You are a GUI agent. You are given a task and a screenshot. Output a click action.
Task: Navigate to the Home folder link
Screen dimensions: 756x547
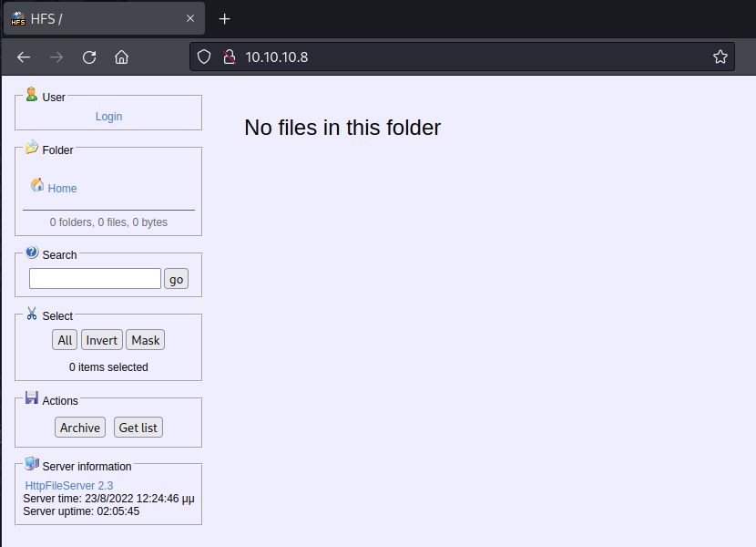(62, 189)
